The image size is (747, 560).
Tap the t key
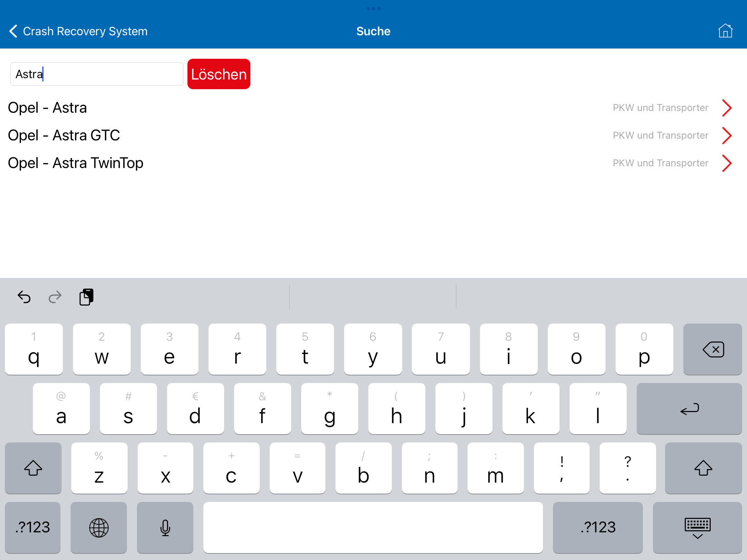coord(305,349)
